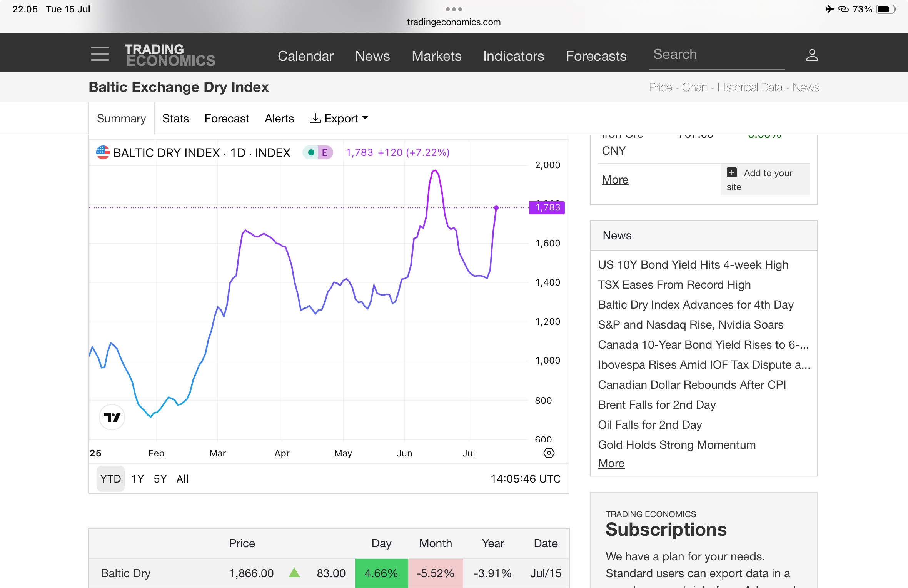908x588 pixels.
Task: Click the Subscriptions heading
Action: (x=666, y=530)
